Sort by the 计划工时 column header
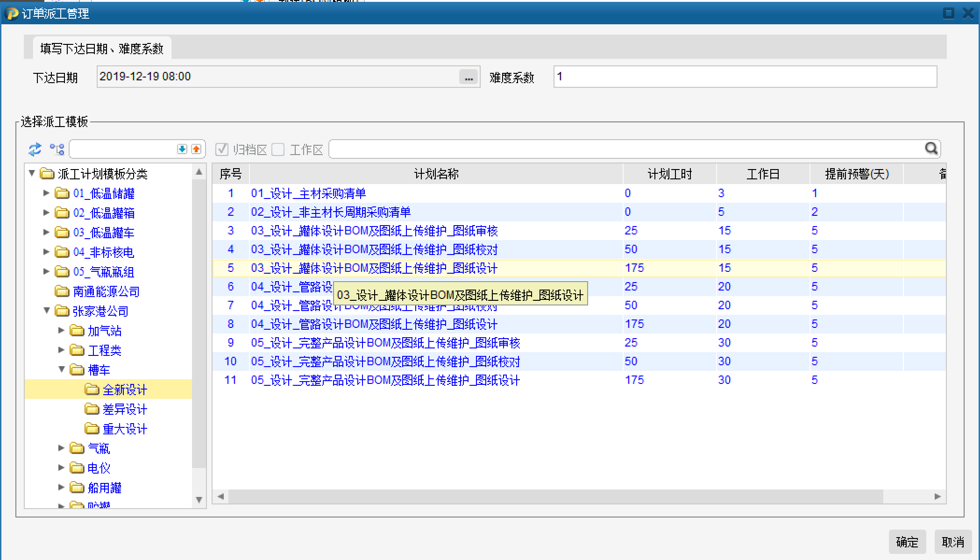 coord(669,174)
